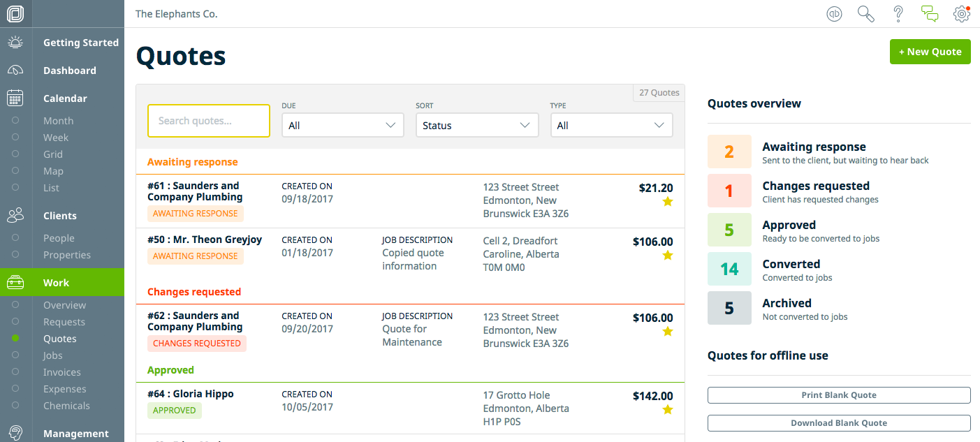Screen dimensions: 980x442
Task: Click the + New Quote button
Action: pos(930,52)
